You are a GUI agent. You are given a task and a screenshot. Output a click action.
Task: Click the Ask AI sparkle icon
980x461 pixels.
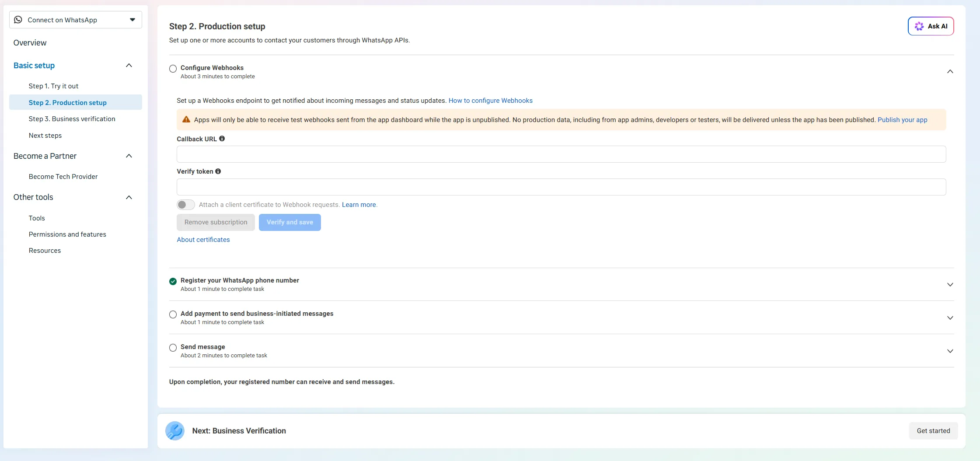(919, 26)
